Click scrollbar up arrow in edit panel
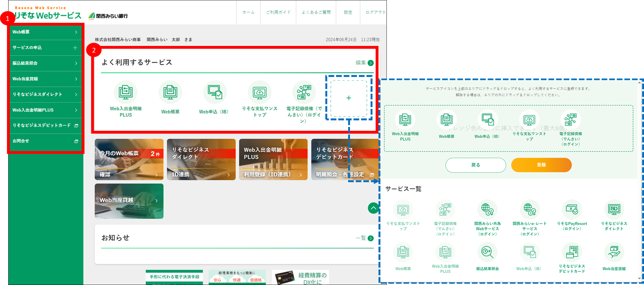The width and height of the screenshot is (644, 285). (639, 83)
